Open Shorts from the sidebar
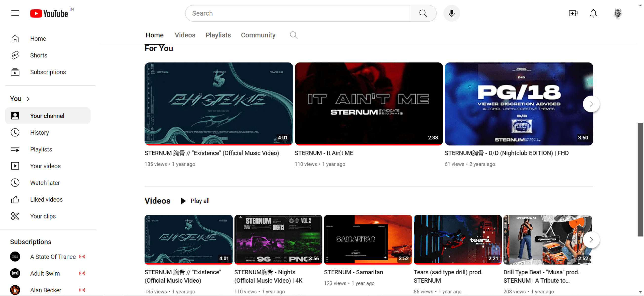 [39, 55]
